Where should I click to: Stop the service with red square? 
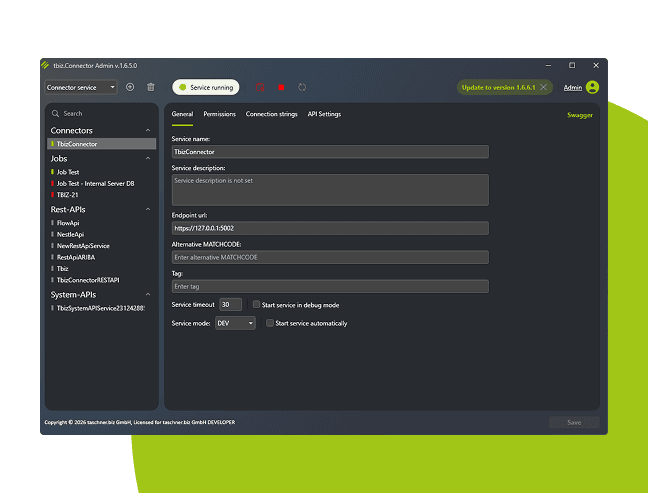pos(281,87)
